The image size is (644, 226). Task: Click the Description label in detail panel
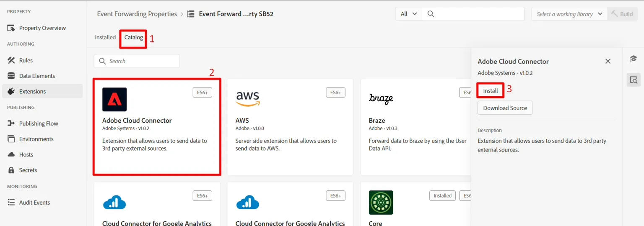click(x=490, y=131)
